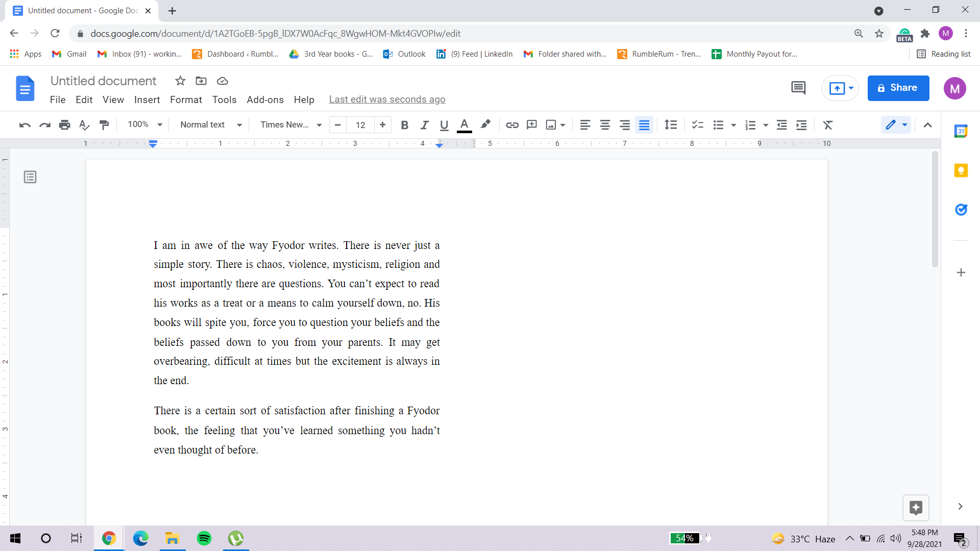Decrease indent of paragraph
Viewport: 980px width, 551px height.
coord(781,125)
